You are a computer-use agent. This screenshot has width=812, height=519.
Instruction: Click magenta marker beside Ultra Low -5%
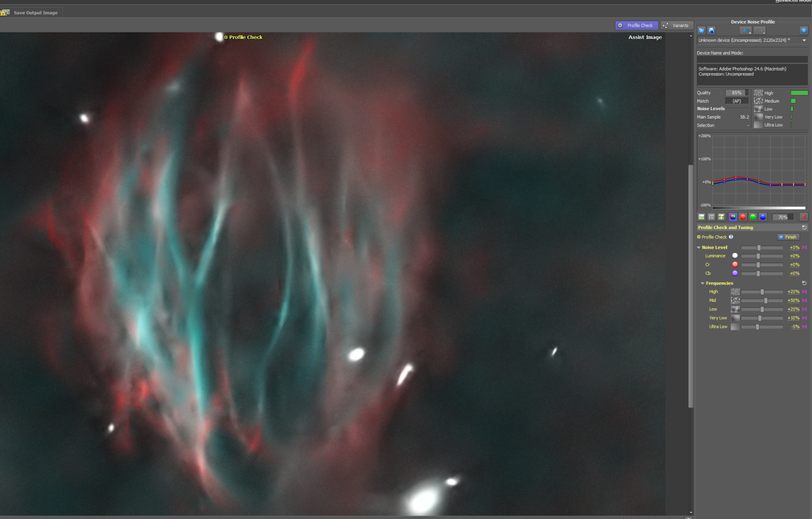click(804, 327)
